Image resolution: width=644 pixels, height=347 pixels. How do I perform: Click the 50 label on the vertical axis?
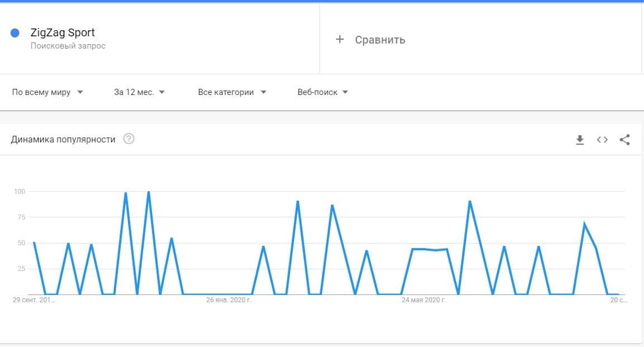(x=21, y=243)
